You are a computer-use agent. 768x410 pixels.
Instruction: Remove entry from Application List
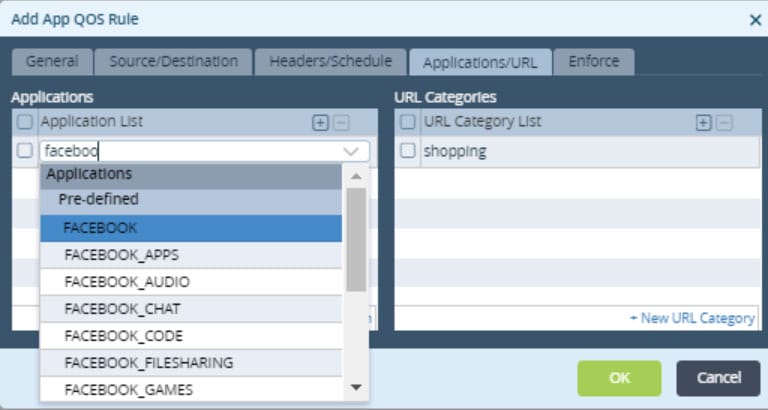pos(341,123)
